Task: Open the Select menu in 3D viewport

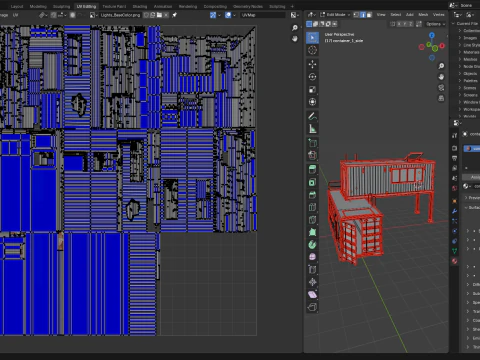Action: pyautogui.click(x=396, y=15)
